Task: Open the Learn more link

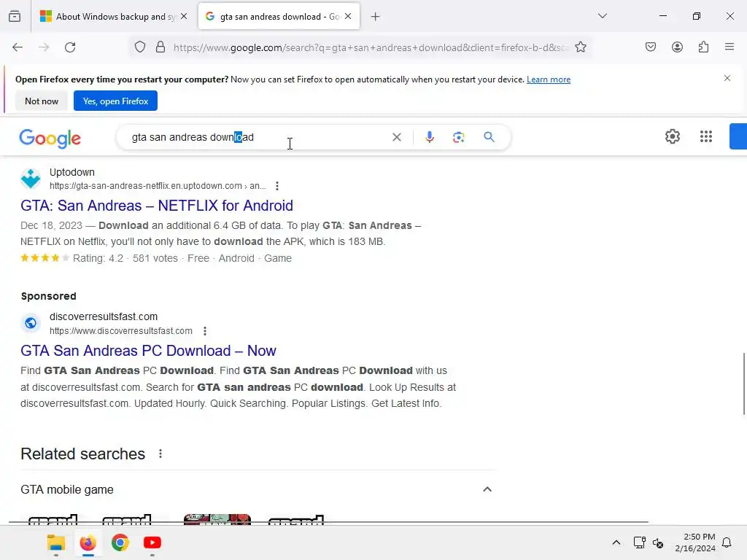Action: [x=549, y=79]
